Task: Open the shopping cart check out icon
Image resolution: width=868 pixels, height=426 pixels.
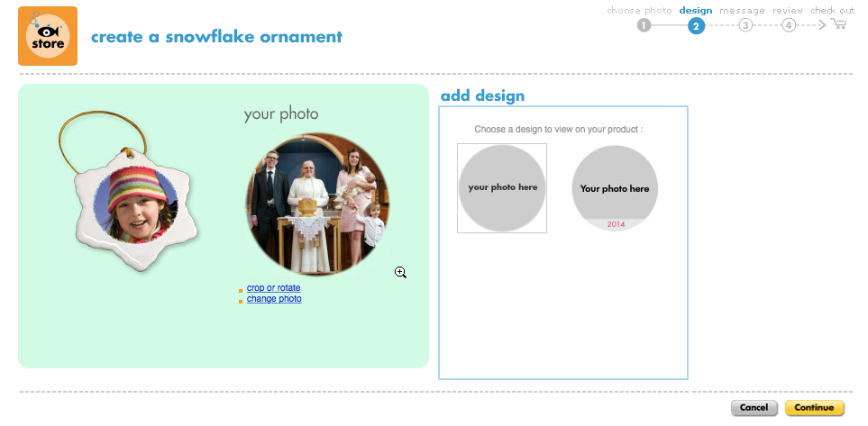Action: (838, 23)
